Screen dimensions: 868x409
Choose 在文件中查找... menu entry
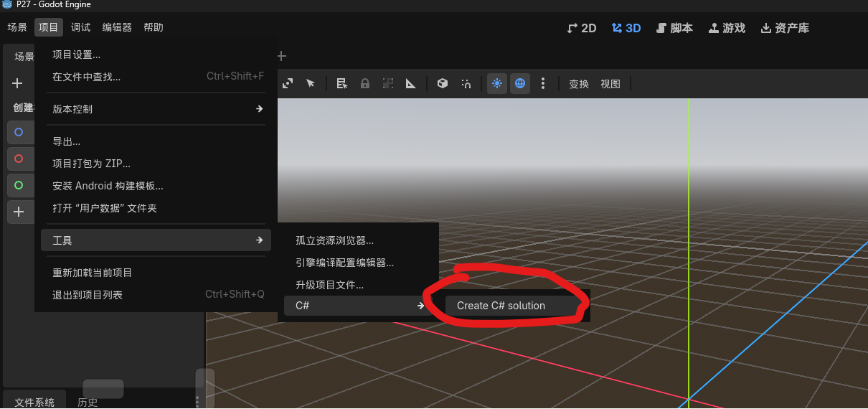pos(156,77)
